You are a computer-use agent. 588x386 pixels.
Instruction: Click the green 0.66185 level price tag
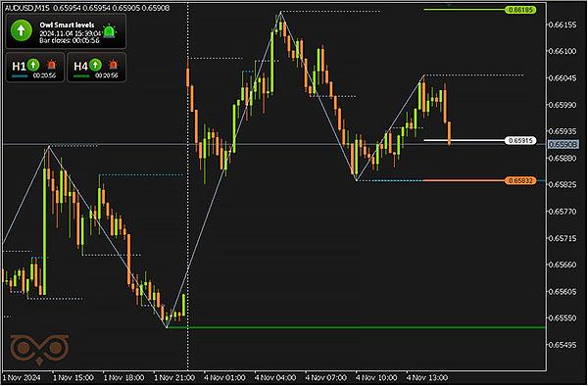click(x=520, y=10)
